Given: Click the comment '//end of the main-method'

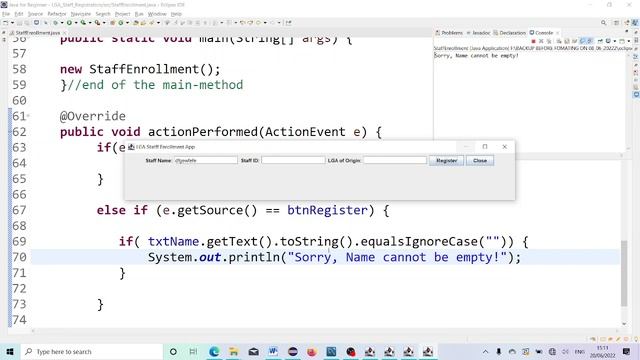Looking at the screenshot, I should point(155,85).
